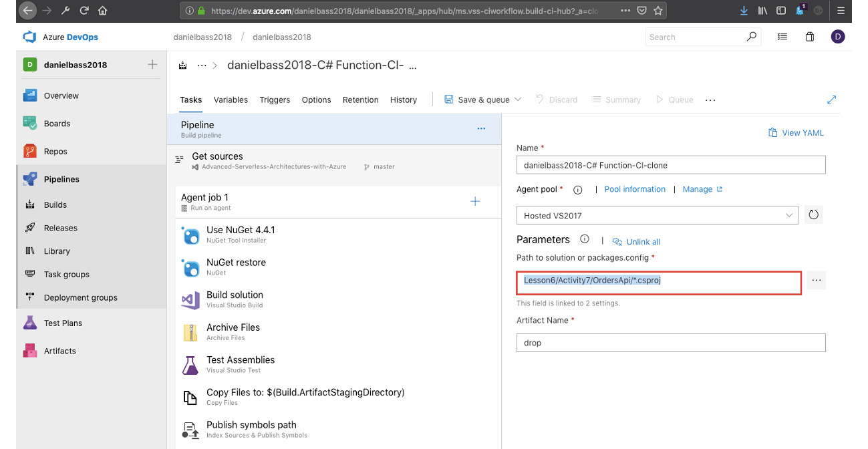Select the Publish symbols path task
The width and height of the screenshot is (868, 449).
click(338, 430)
